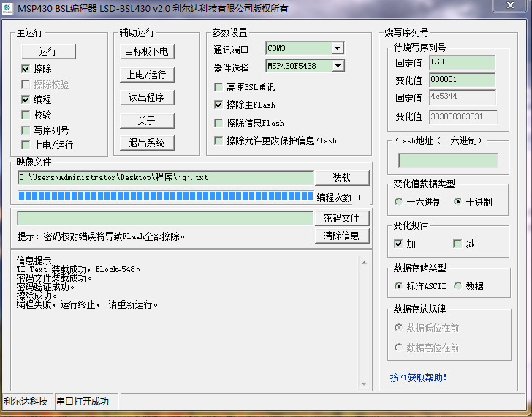Open the COM3 port dropdown arrow
Screen dimensions: 532x417
pos(338,48)
